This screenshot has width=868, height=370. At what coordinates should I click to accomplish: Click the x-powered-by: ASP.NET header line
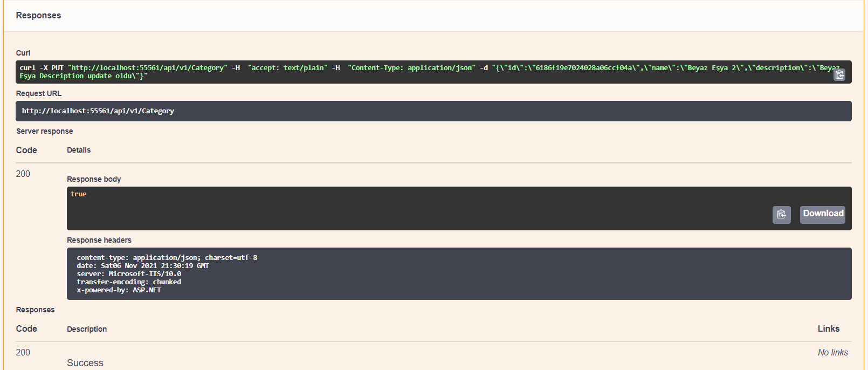(119, 290)
